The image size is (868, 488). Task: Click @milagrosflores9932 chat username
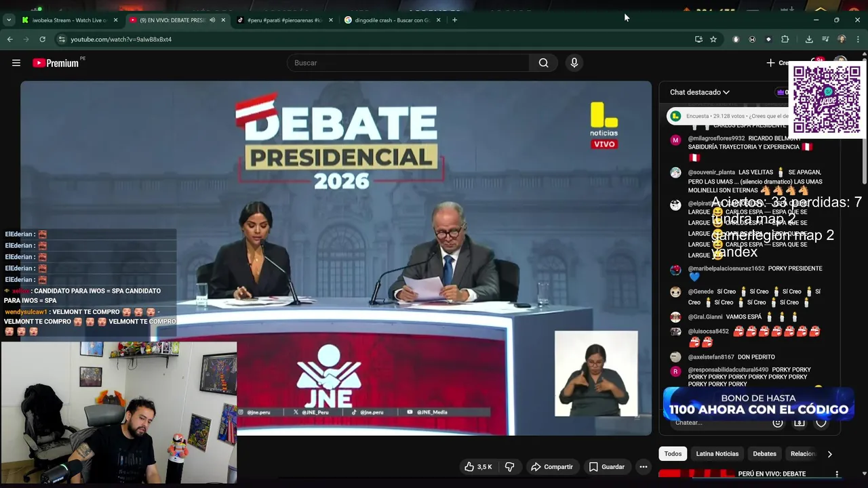pos(716,138)
